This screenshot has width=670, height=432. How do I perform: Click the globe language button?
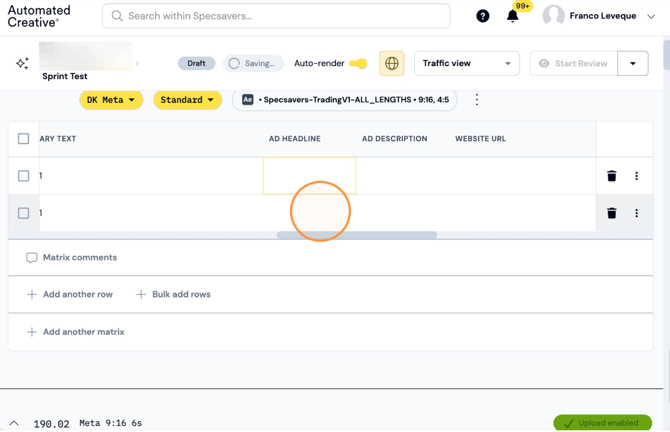[391, 63]
